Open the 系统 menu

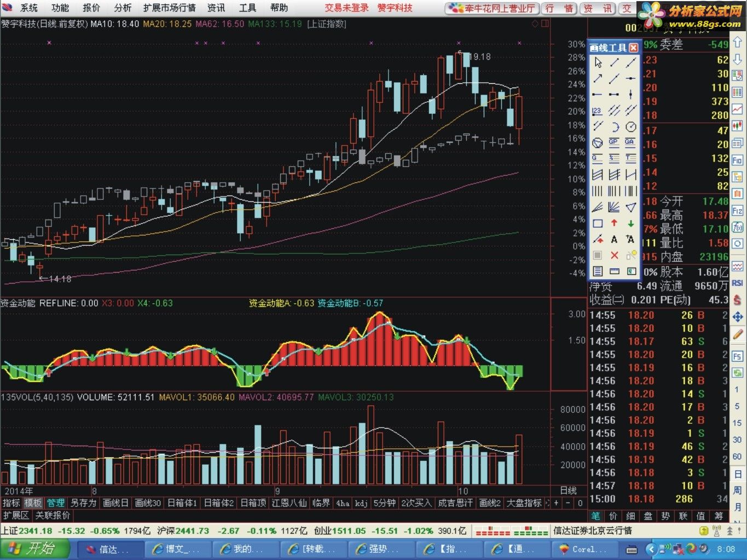click(29, 8)
